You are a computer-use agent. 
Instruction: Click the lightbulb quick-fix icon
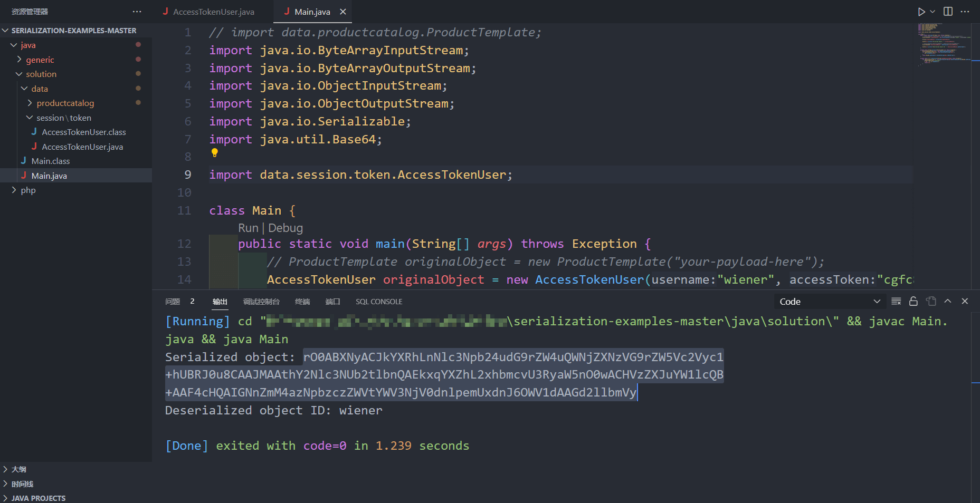click(x=214, y=153)
